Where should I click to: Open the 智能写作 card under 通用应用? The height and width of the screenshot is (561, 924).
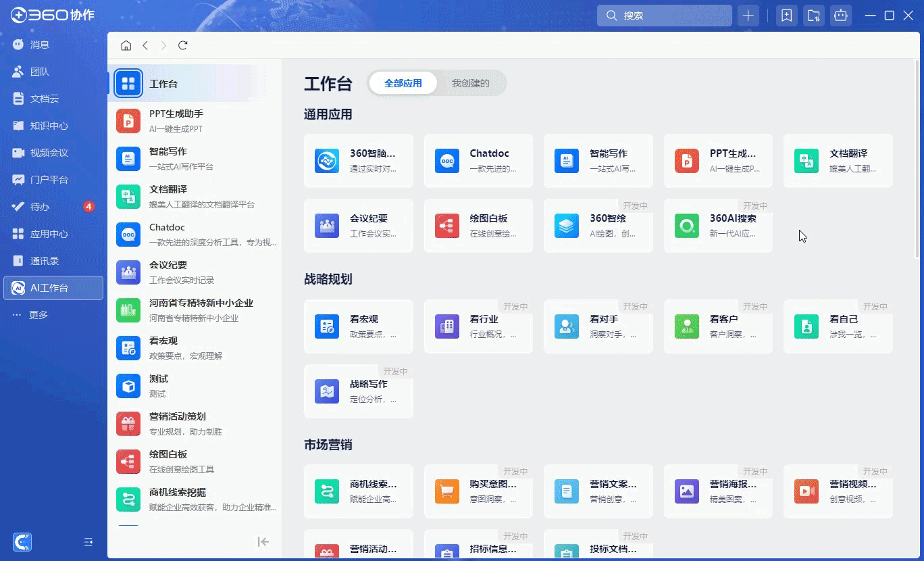click(x=598, y=161)
